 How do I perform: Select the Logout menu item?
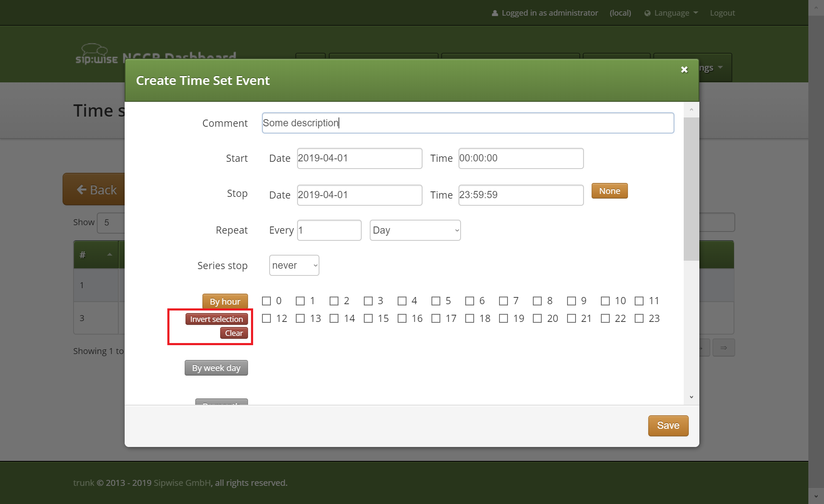click(720, 12)
